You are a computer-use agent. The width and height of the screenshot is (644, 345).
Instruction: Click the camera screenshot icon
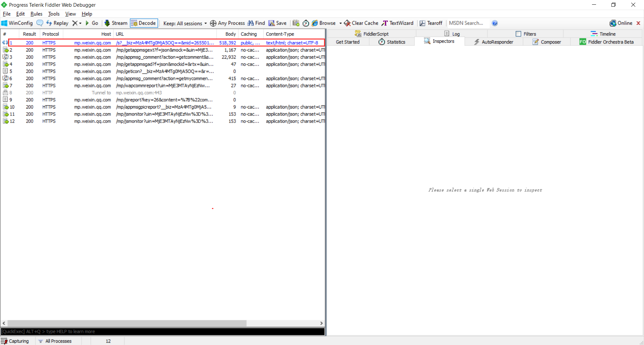coord(296,23)
